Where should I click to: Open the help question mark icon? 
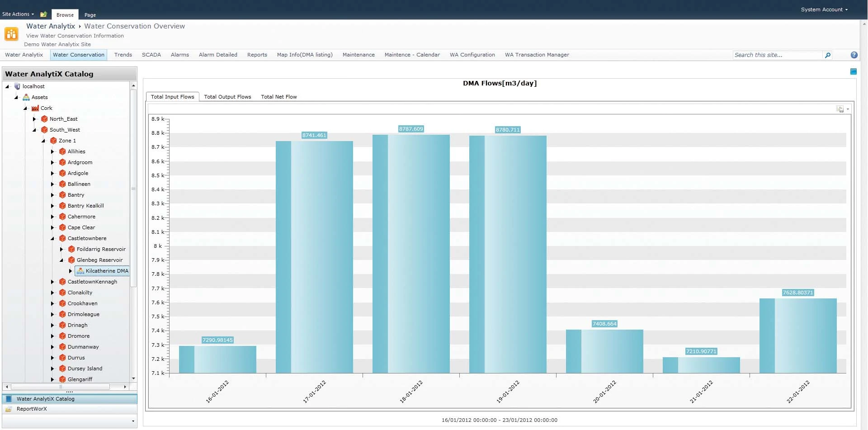point(854,55)
